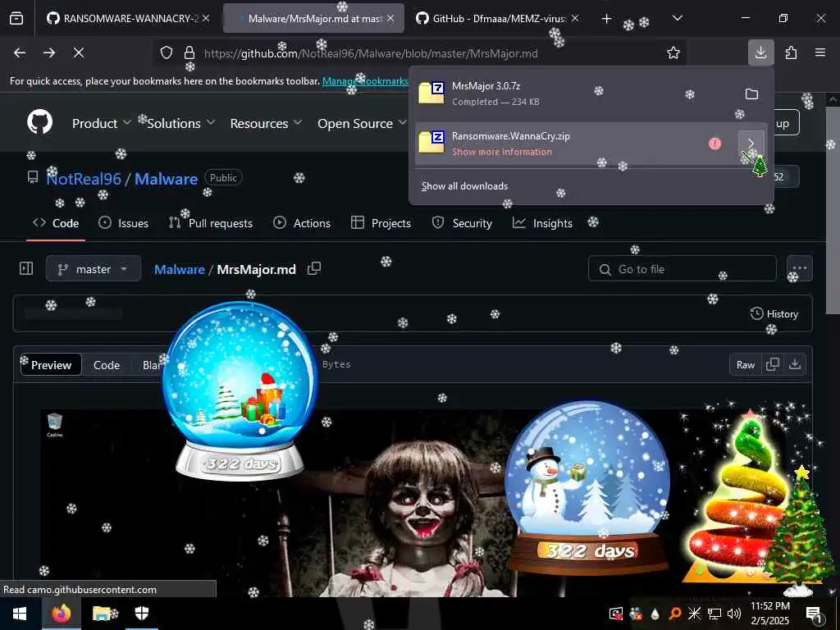Open the master branch selector

click(x=94, y=268)
